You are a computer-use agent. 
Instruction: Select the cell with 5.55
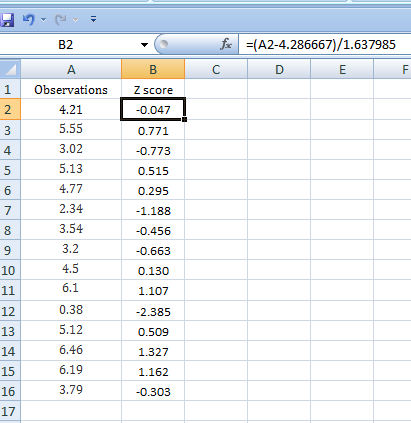71,129
